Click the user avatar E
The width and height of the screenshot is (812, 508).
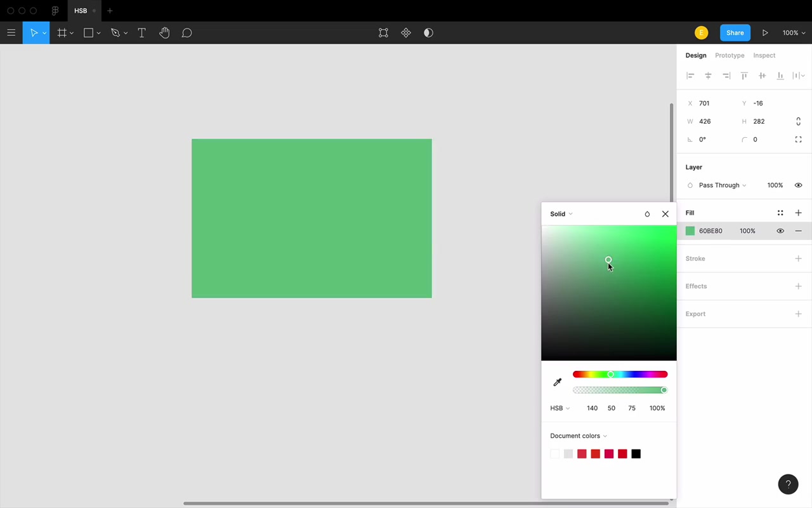coord(701,33)
